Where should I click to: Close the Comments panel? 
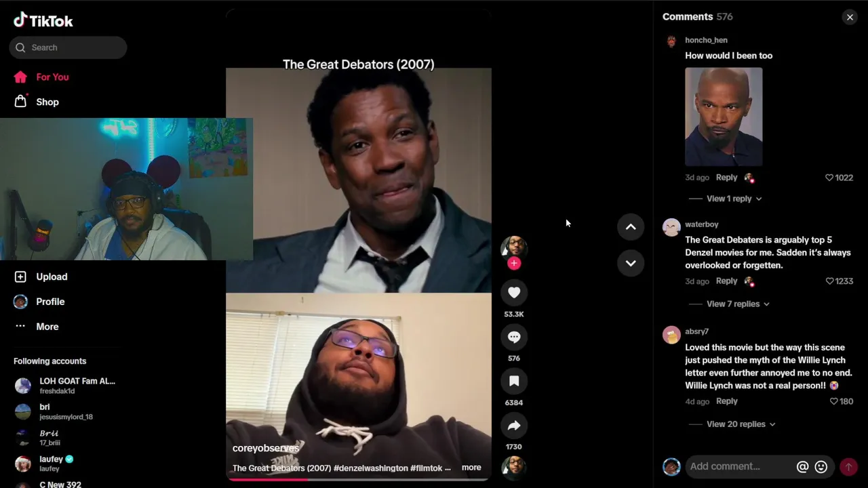click(850, 17)
